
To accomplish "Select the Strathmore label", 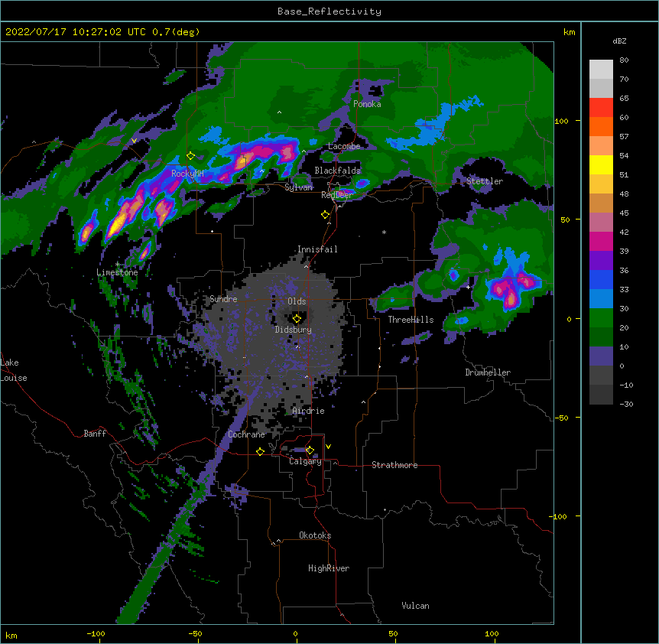I will pyautogui.click(x=394, y=465).
